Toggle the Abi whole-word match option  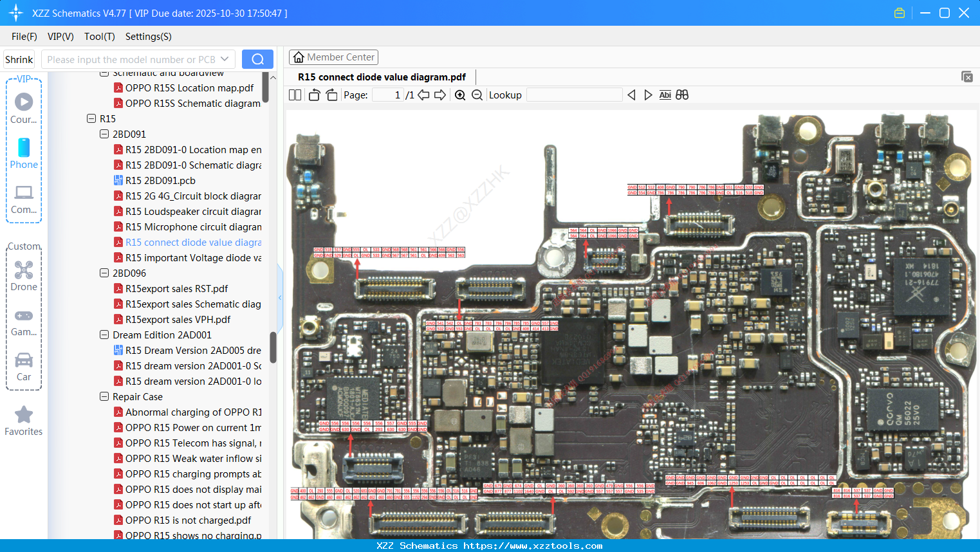pyautogui.click(x=665, y=95)
